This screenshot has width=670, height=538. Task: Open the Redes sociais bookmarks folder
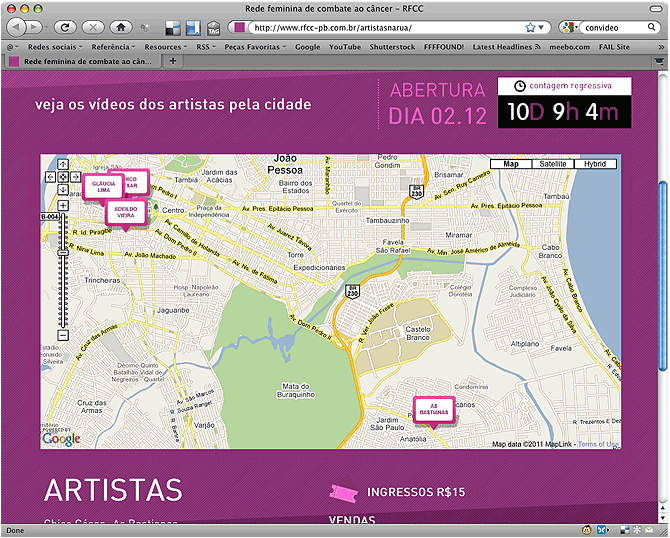[55, 47]
